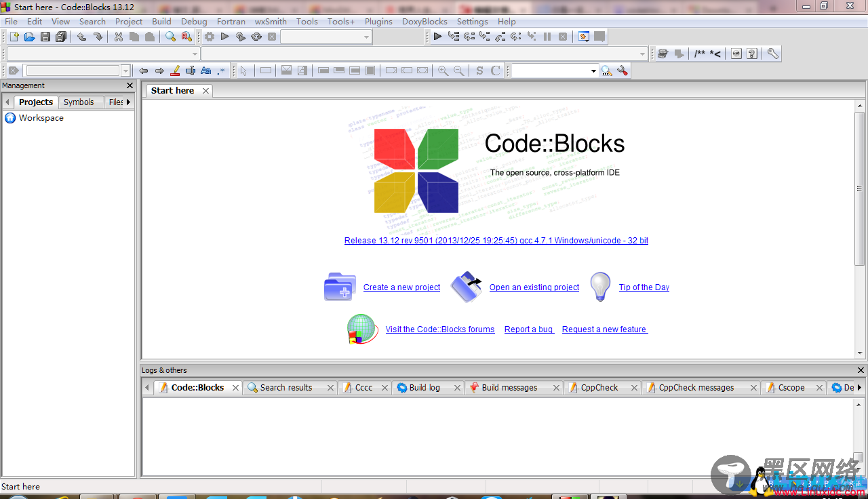Click the incremental search text field
The height and width of the screenshot is (499, 868).
tap(72, 71)
